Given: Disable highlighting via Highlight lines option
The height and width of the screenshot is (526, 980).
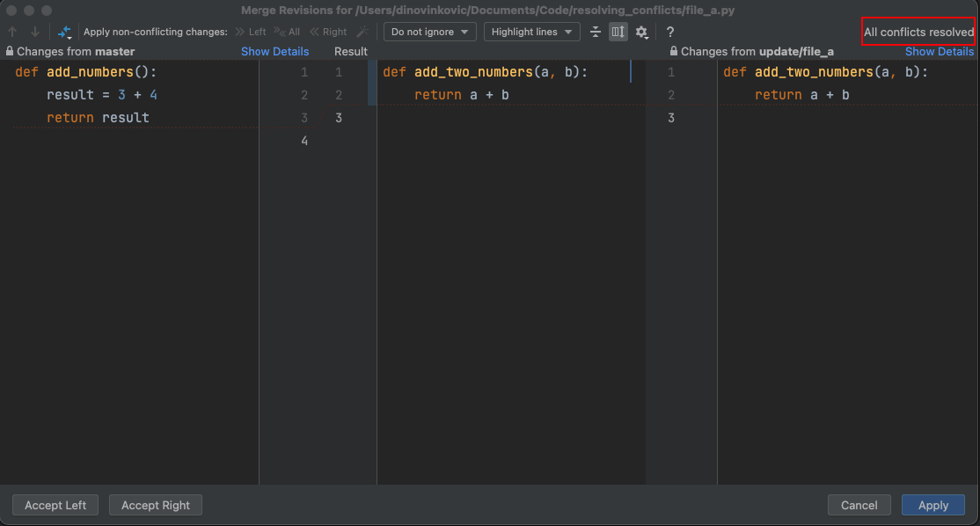Looking at the screenshot, I should point(531,31).
